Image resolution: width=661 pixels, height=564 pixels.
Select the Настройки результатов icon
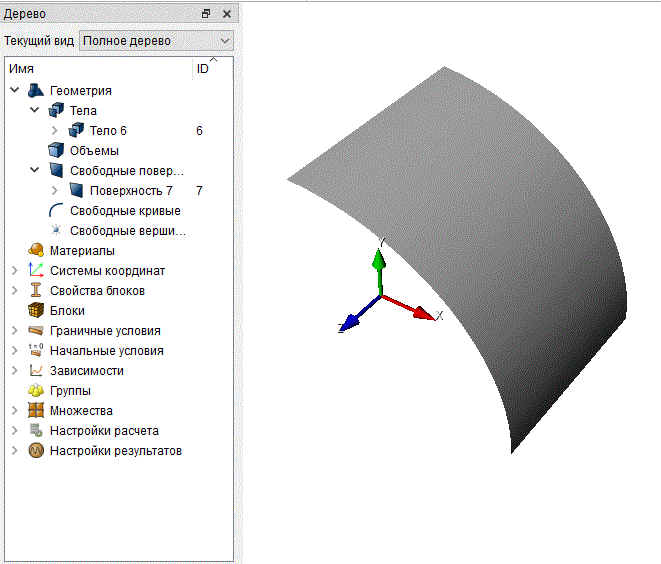pos(36,450)
